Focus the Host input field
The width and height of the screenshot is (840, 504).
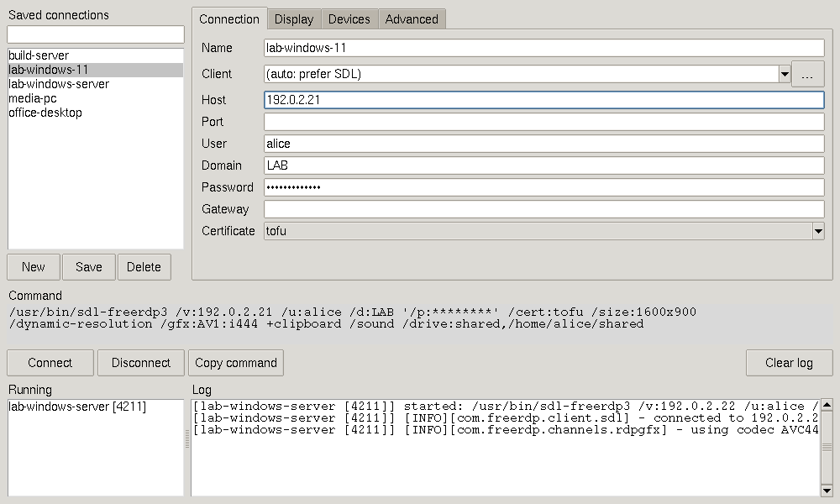coord(543,100)
